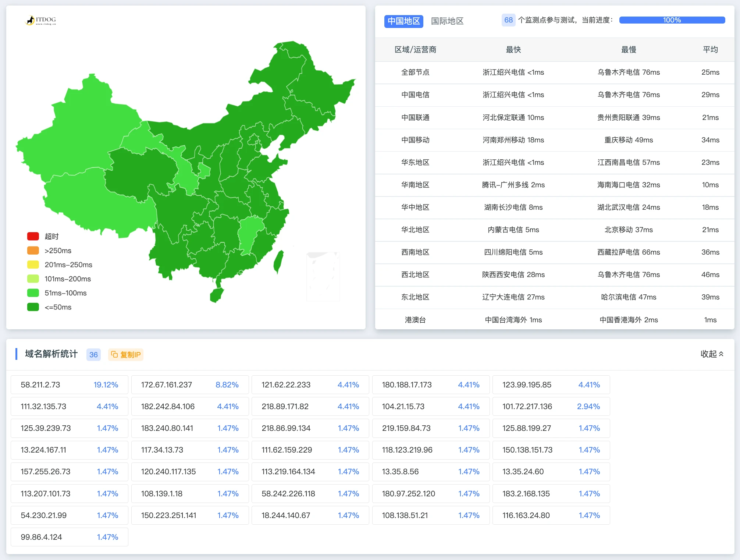Click the red 超时 legend swatch
740x560 pixels.
33,236
